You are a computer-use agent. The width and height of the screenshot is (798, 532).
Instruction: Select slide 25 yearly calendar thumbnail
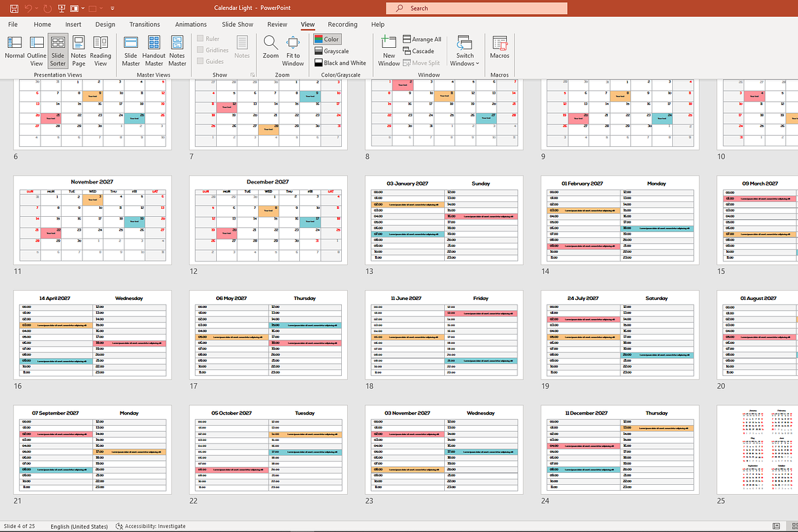click(757, 450)
